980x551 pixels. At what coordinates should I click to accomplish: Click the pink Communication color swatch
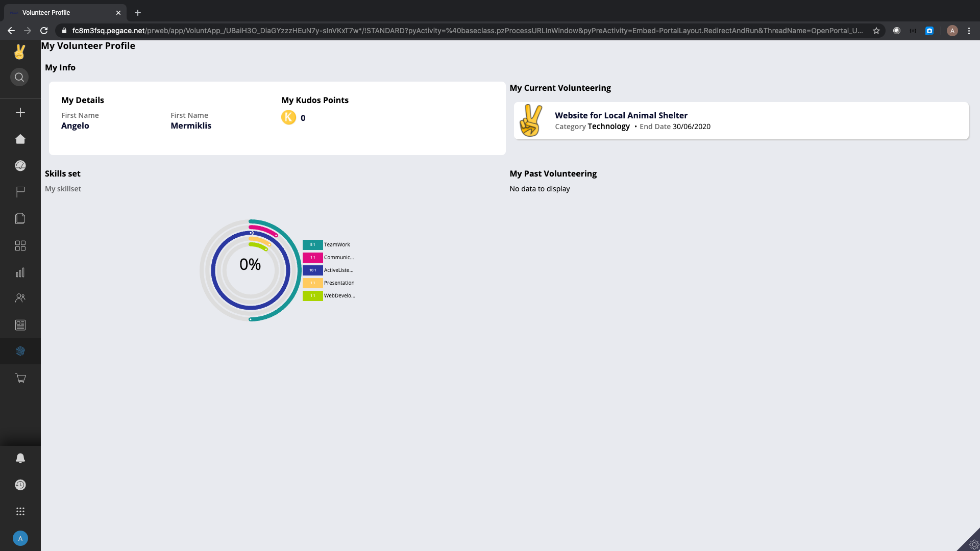point(312,258)
